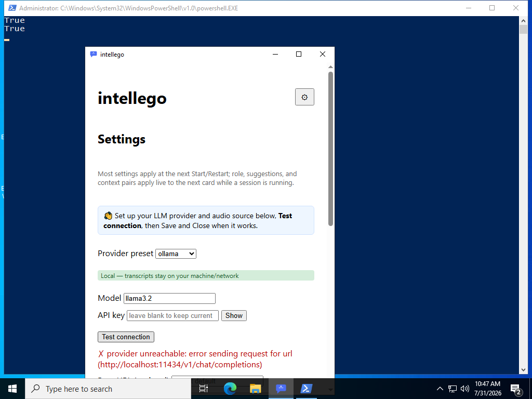This screenshot has width=532, height=399.
Task: Click the intellego main heading
Action: [132, 98]
